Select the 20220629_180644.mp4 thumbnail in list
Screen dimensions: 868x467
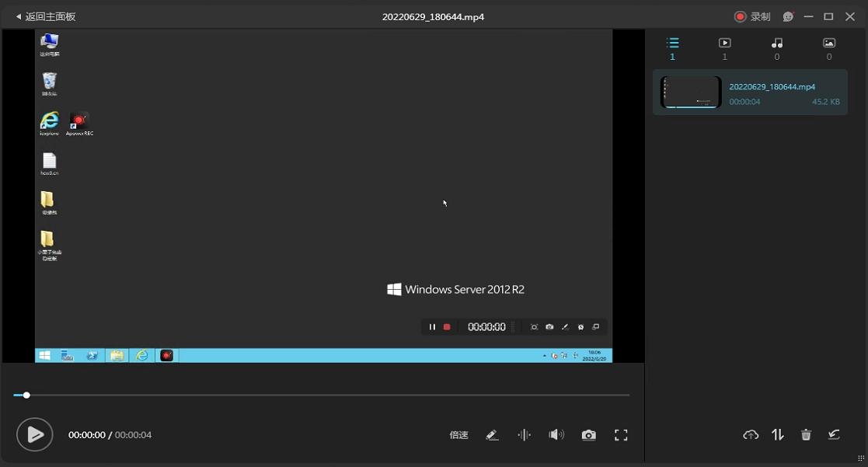pyautogui.click(x=691, y=92)
